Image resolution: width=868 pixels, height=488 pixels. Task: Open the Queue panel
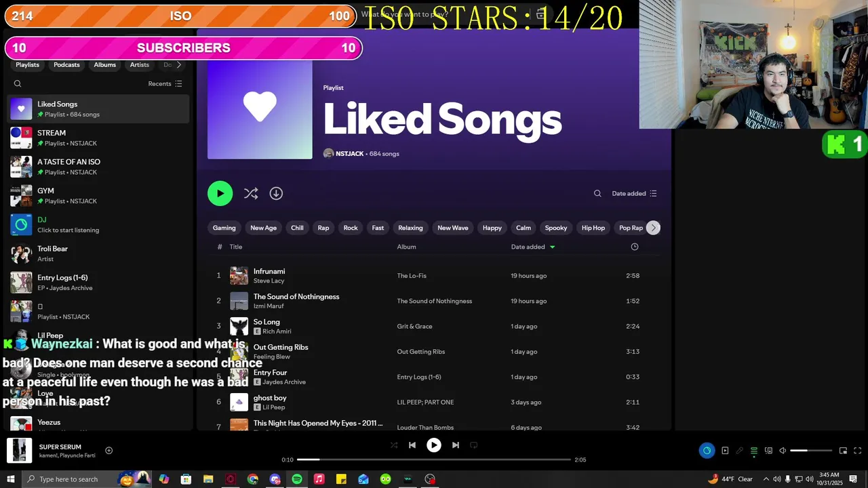[753, 451]
